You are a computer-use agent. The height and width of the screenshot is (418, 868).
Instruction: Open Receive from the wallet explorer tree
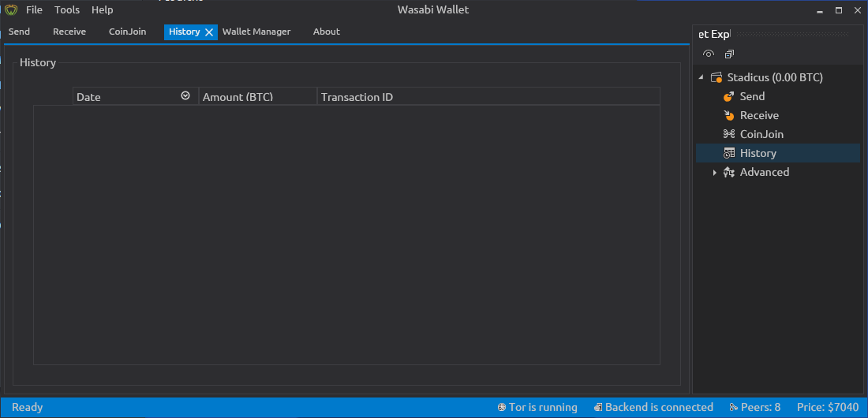click(759, 115)
